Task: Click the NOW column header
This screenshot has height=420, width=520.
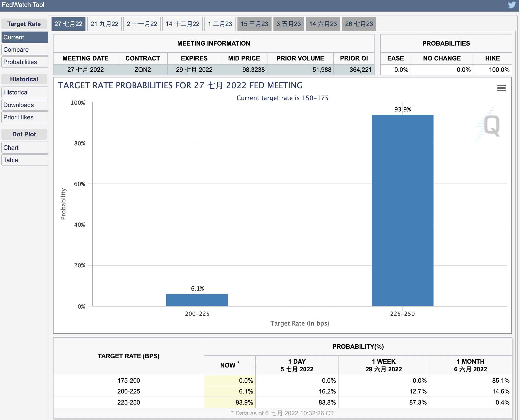Action: (230, 365)
